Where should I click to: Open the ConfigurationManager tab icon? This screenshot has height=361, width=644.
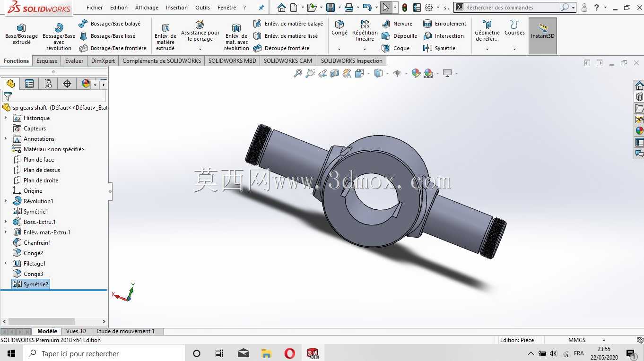(x=48, y=84)
